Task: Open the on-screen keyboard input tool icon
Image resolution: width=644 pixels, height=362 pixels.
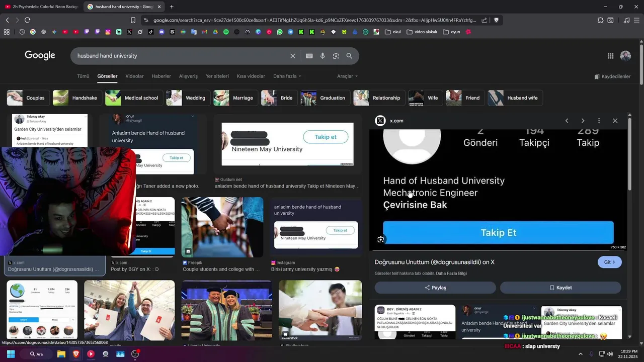Action: 309,56
